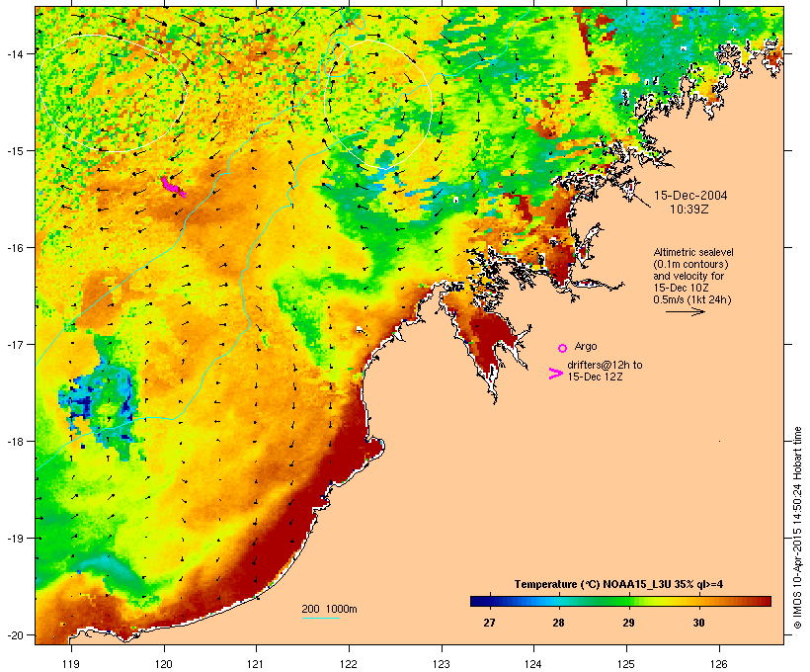The image size is (810, 672).
Task: Click the 'Temperature (°C) NOAA15_L3U 35% ql>=4' title
Action: (618, 585)
